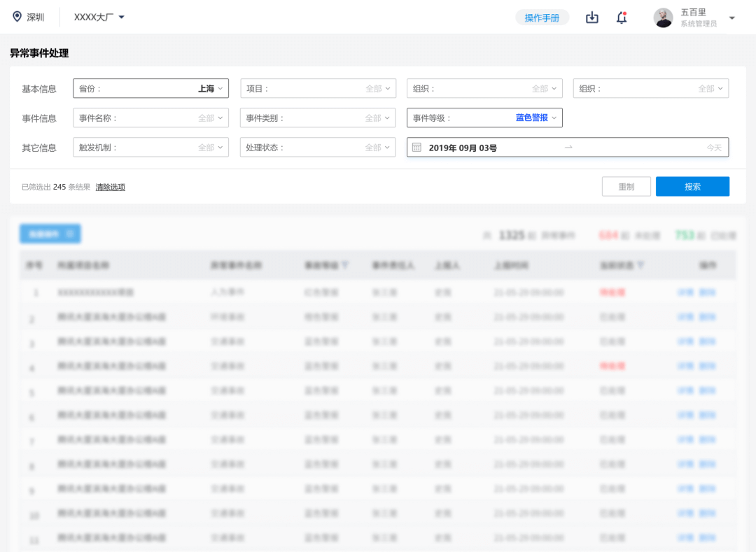Click the blue 搜索 search button
Screen dimensions: 756x552
tap(692, 186)
